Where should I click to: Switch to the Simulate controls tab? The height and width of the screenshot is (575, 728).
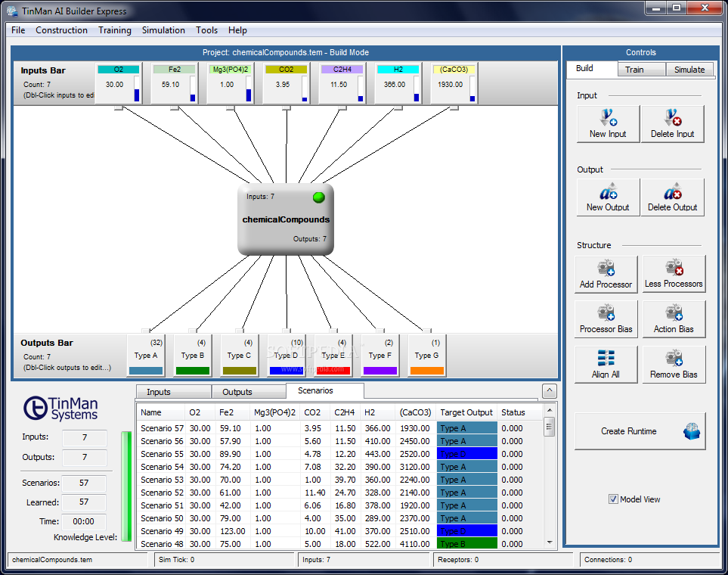click(689, 70)
